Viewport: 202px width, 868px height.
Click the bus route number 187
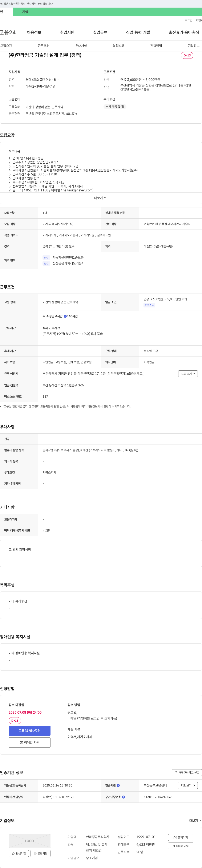click(x=45, y=397)
